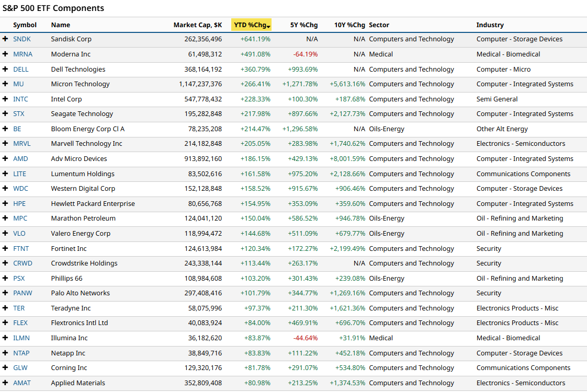Expand the AMD row plus icon

[x=5, y=158]
